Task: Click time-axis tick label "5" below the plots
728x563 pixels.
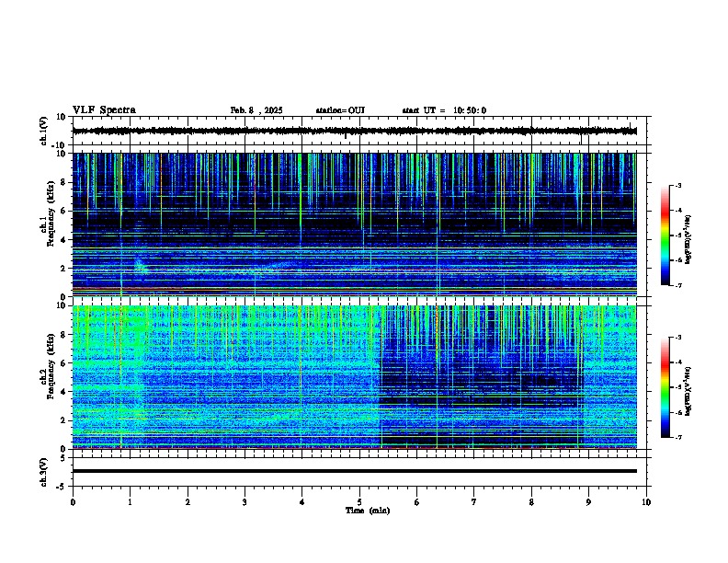Action: (359, 502)
